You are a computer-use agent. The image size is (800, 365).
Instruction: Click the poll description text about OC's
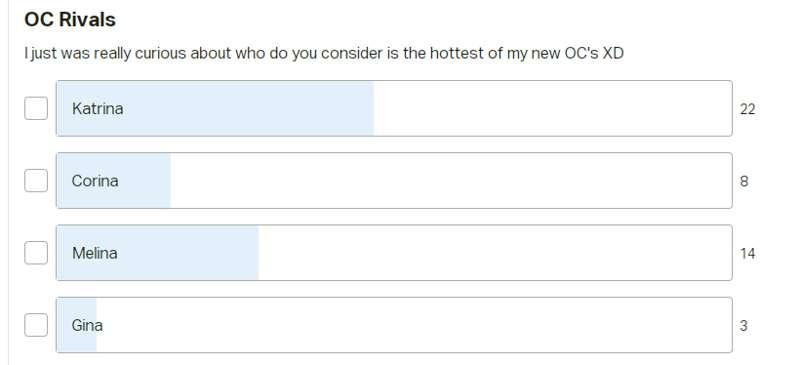tap(324, 53)
